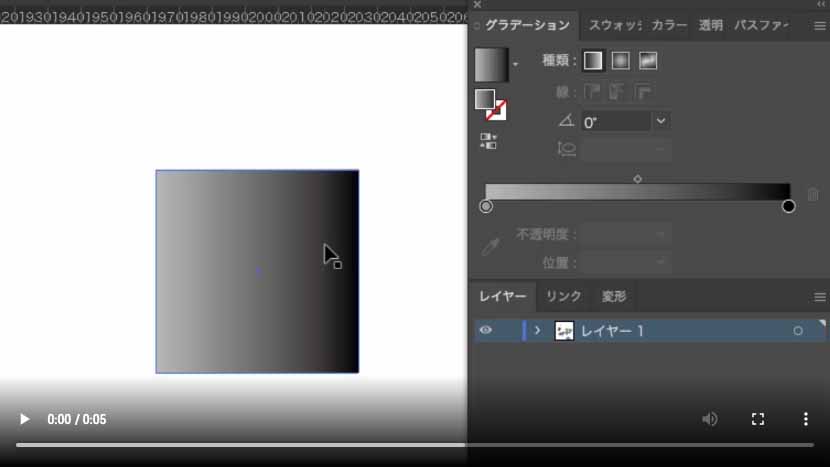Click the eyedropper color picker icon
Image resolution: width=830 pixels, height=467 pixels.
click(x=490, y=246)
